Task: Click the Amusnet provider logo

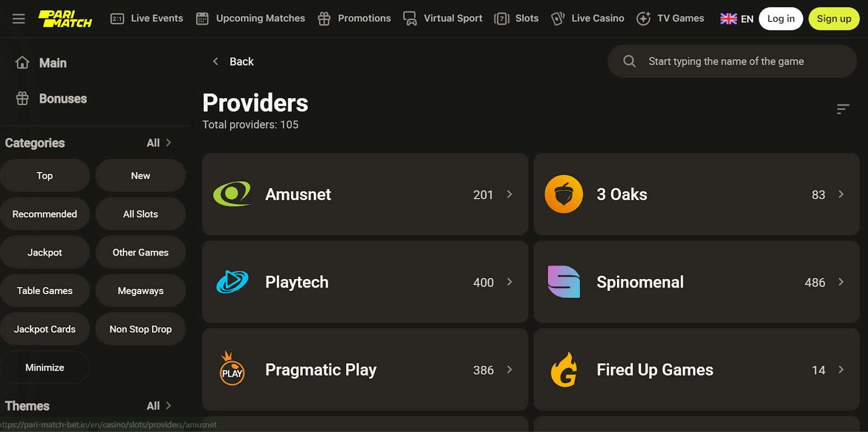Action: (x=232, y=194)
